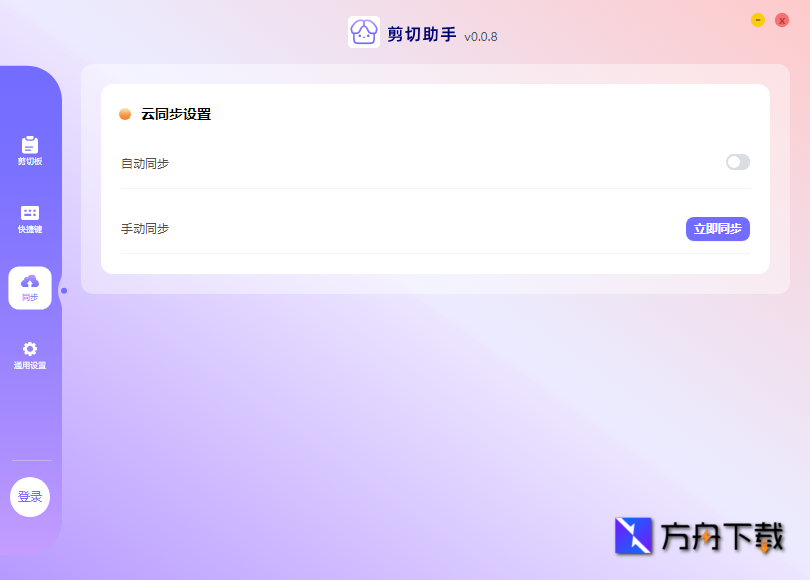Click the v0.0.8 version label
The width and height of the screenshot is (810, 580).
[x=480, y=35]
